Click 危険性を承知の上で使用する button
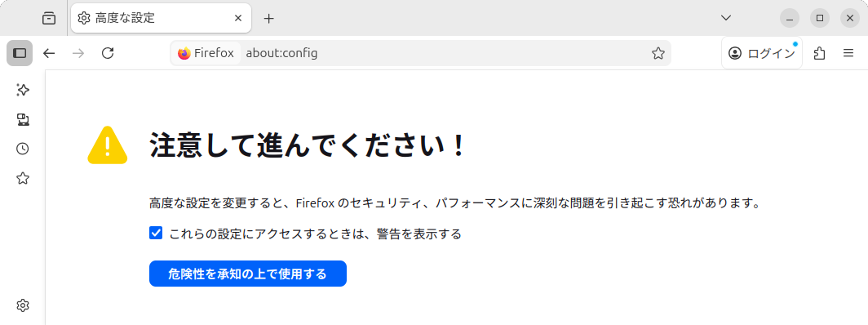This screenshot has height=325, width=868. [x=247, y=274]
